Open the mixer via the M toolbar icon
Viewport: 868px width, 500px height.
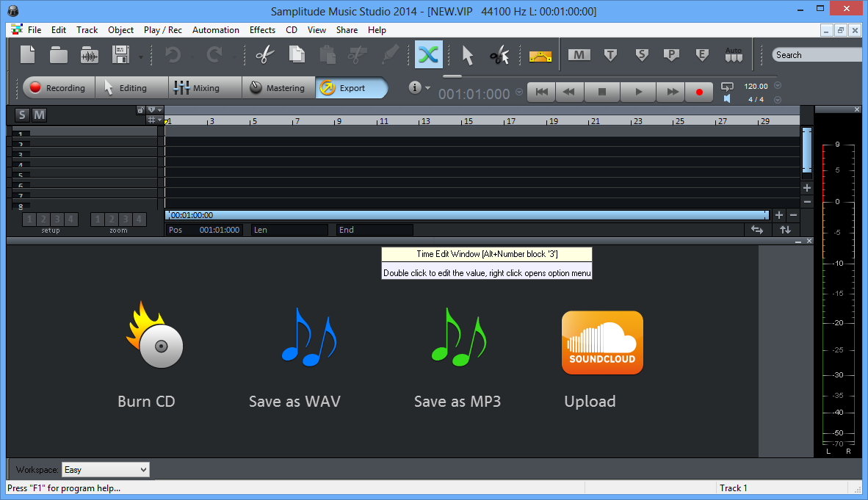pyautogui.click(x=579, y=55)
